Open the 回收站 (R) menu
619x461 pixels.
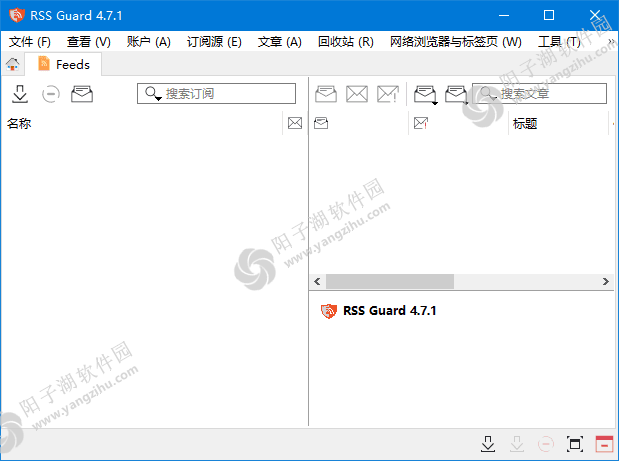tap(345, 41)
